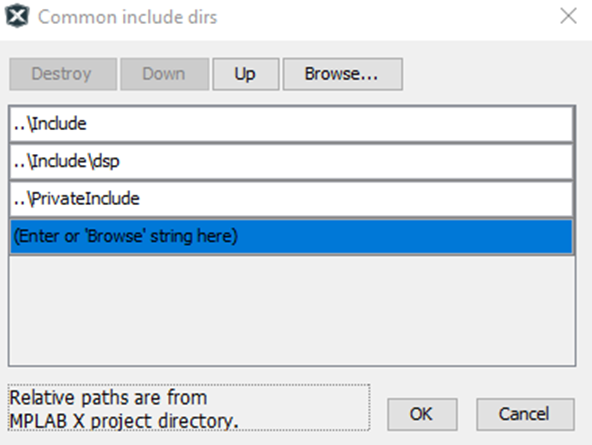Click the MPLAB X project directory text line
Screen dimensions: 592x445
pos(124,421)
